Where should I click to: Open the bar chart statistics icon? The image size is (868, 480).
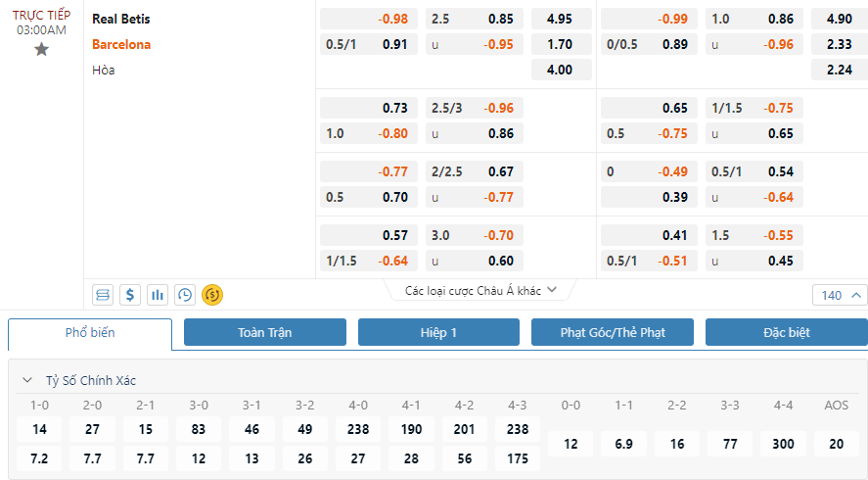(x=158, y=295)
